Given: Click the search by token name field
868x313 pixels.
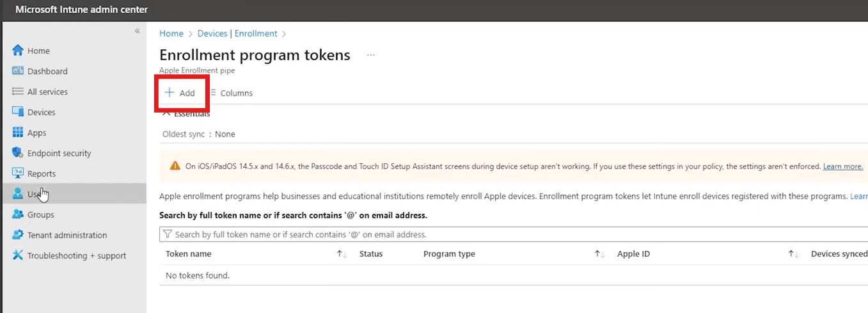Looking at the screenshot, I should pos(514,234).
